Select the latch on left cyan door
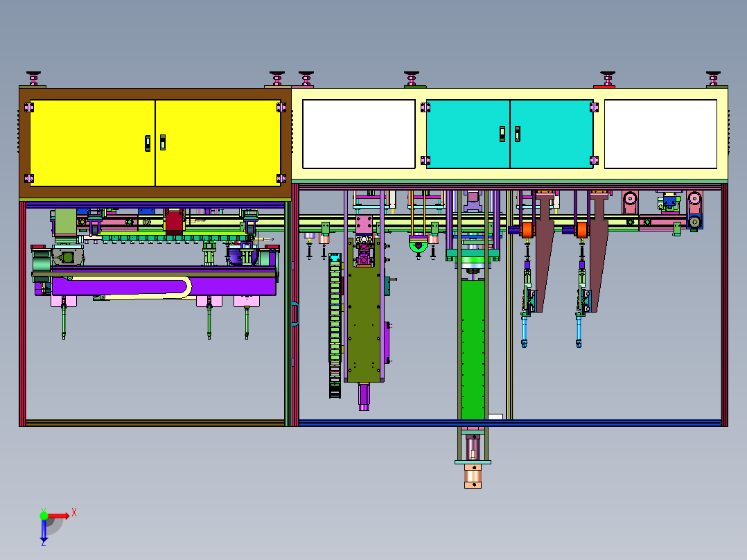 click(502, 134)
